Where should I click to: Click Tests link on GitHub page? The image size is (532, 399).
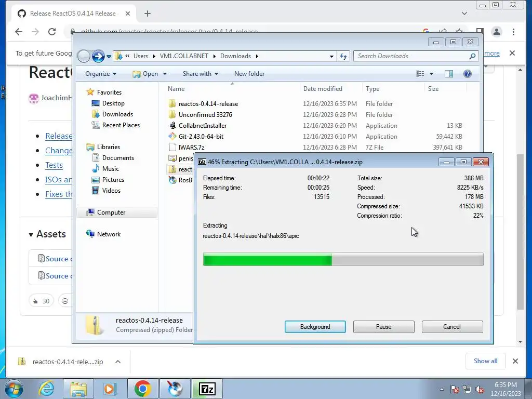pos(54,165)
